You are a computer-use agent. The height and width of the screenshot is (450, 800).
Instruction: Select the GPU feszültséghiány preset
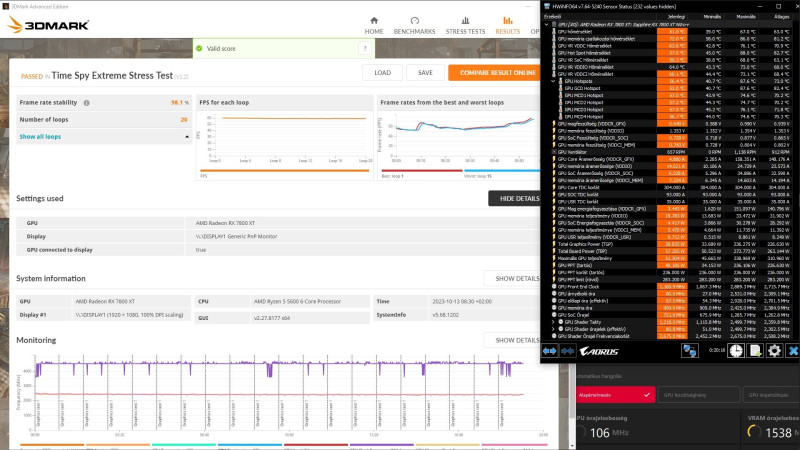tap(698, 394)
